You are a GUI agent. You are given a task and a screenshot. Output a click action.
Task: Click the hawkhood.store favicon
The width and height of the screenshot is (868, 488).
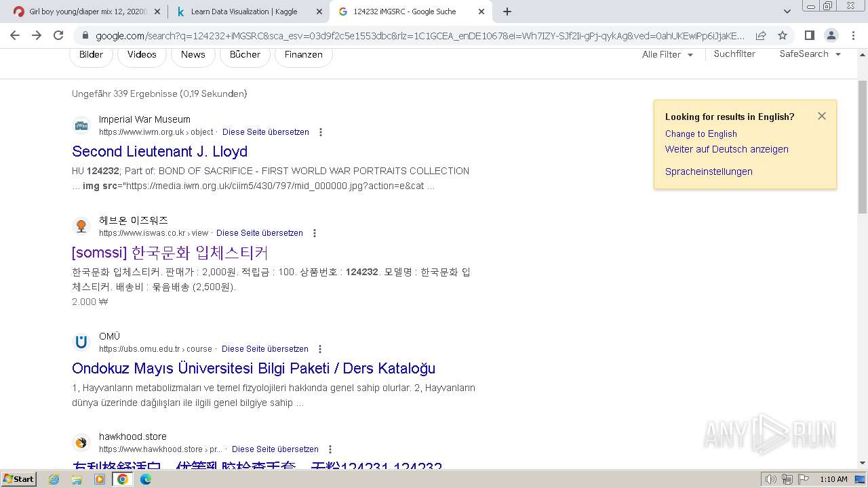81,443
